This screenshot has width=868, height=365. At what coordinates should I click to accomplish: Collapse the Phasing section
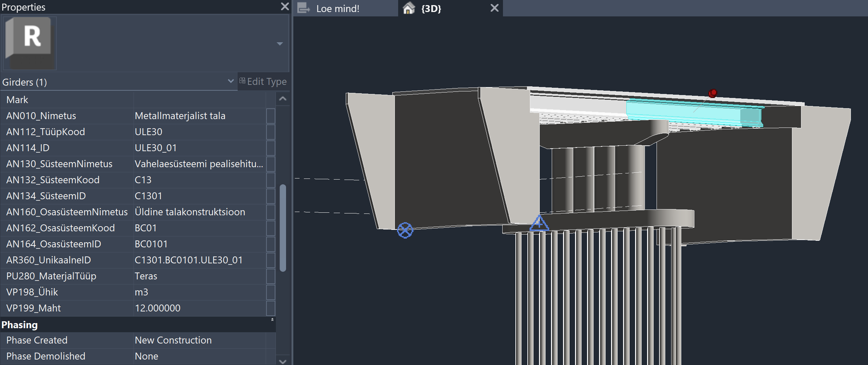coord(272,320)
